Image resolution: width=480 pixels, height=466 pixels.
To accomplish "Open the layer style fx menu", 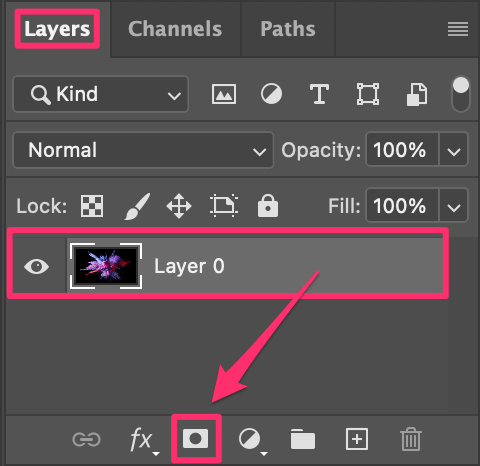I will [x=144, y=440].
